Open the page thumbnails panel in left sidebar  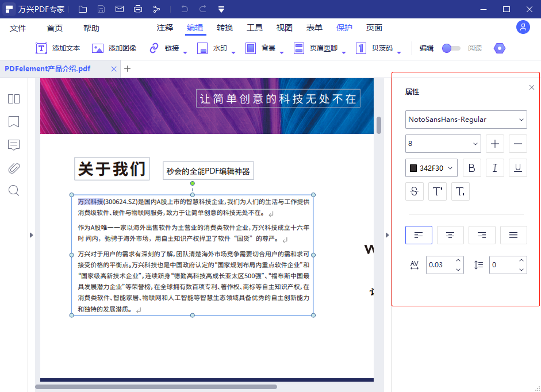click(x=14, y=99)
